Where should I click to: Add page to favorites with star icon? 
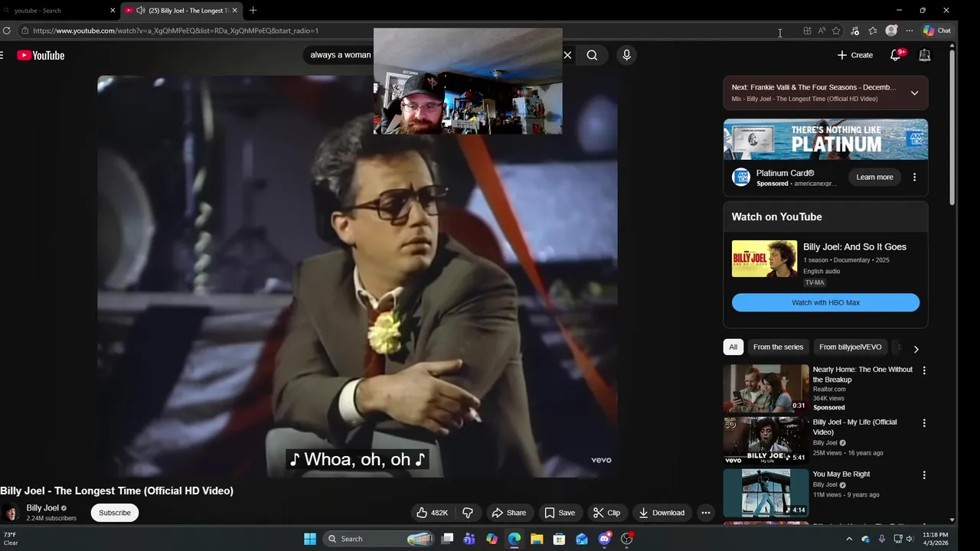pyautogui.click(x=836, y=31)
